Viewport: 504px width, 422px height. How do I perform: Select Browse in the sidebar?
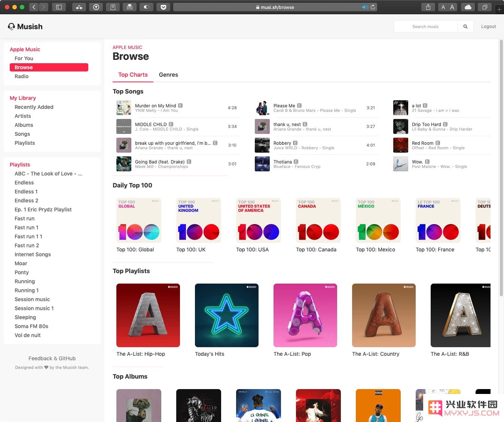coord(49,67)
